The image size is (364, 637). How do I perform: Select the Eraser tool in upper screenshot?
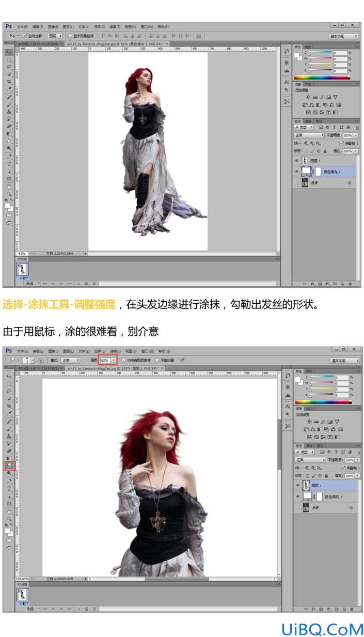(x=9, y=126)
